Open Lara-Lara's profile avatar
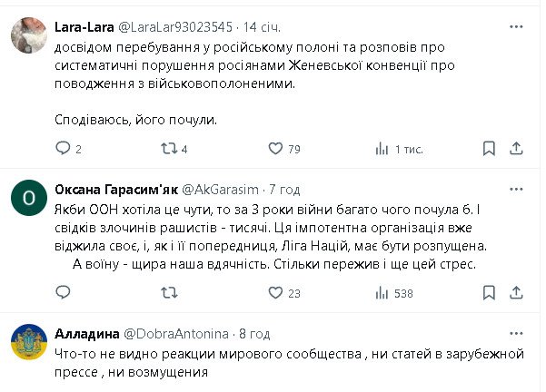Viewport: 546px width, 392px height. coord(29,36)
